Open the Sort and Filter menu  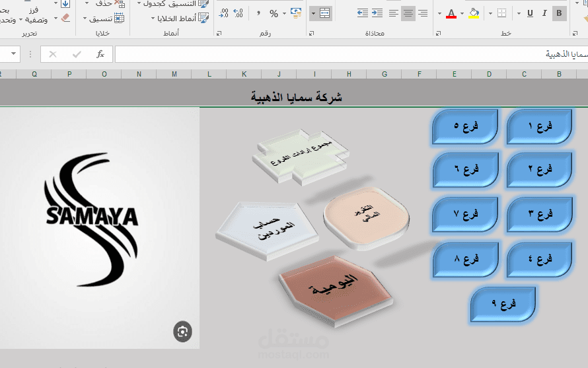point(34,15)
